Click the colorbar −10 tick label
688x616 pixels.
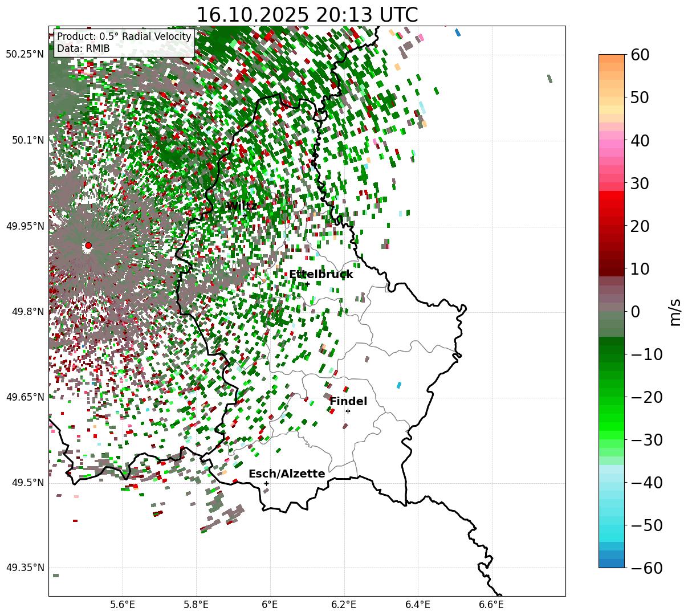click(647, 354)
